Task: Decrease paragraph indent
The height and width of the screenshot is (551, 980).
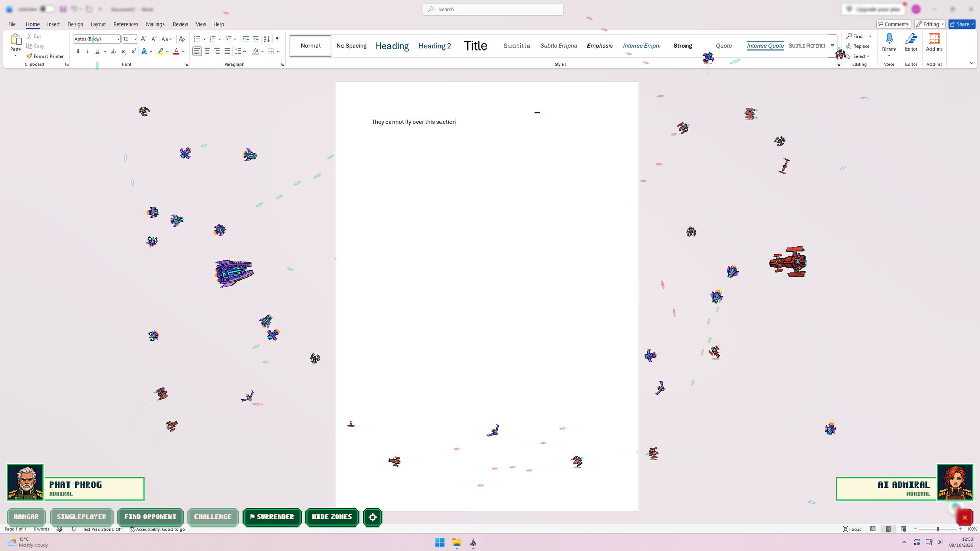Action: pos(246,39)
